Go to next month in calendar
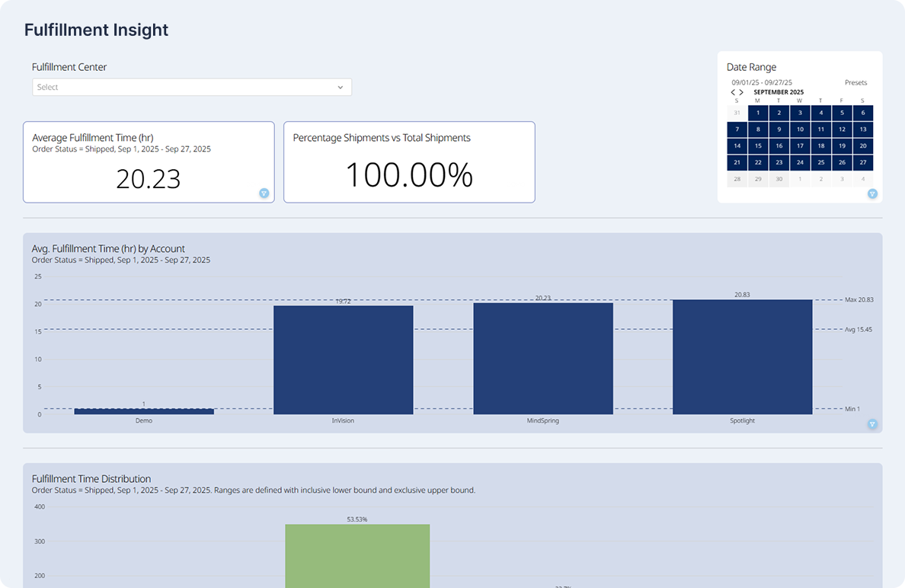The image size is (905, 588). pos(742,92)
